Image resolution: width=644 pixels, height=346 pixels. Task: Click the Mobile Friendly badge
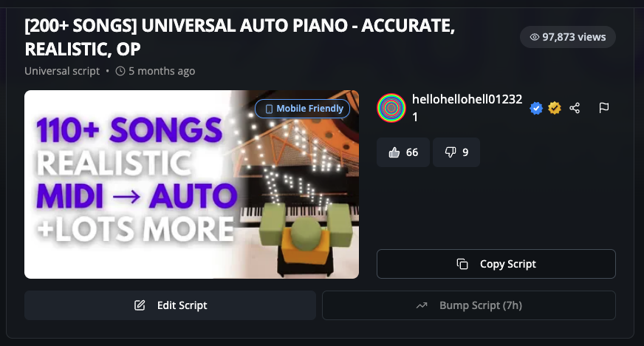pyautogui.click(x=302, y=109)
